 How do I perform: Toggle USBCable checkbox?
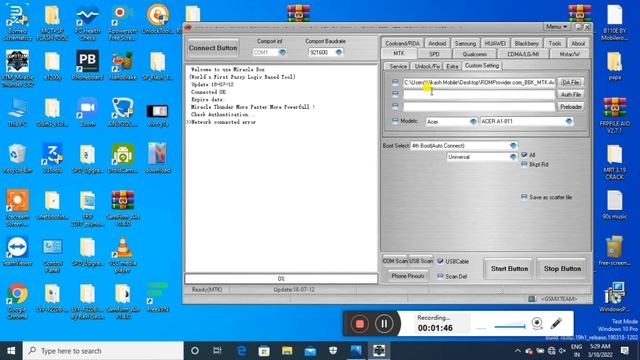[440, 261]
